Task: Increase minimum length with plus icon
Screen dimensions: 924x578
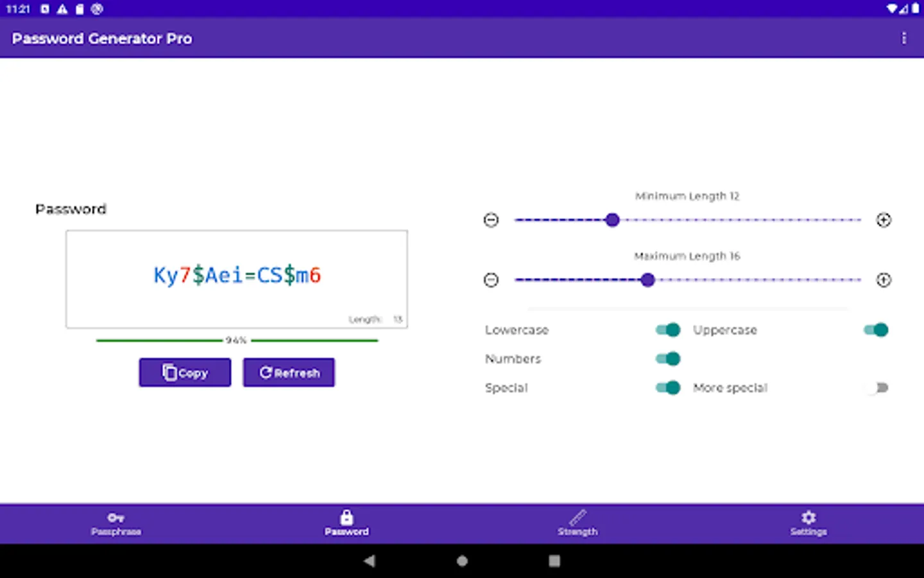Action: coord(884,220)
